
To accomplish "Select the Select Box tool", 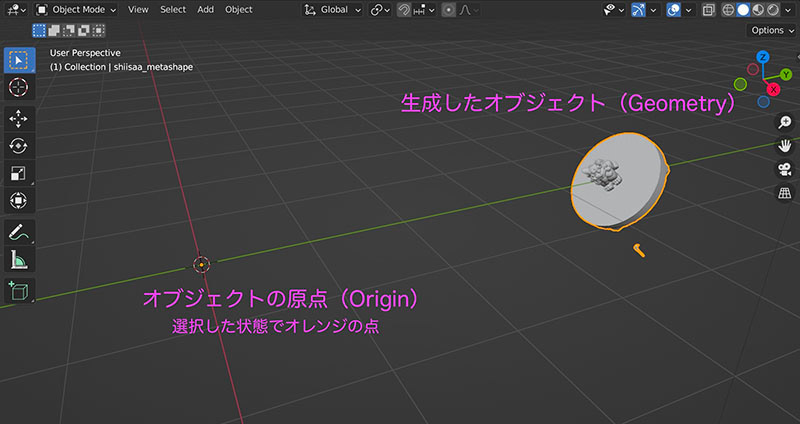I will coord(19,60).
